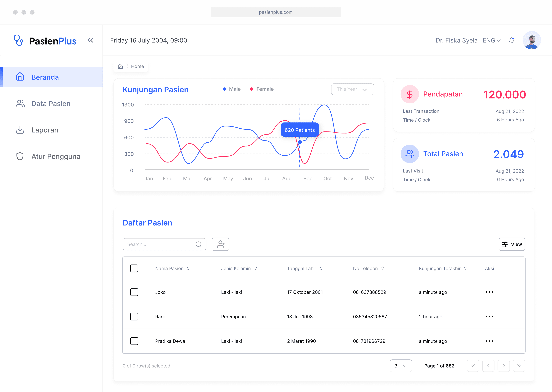This screenshot has height=392, width=552.
Task: Expand the ENG language selector
Action: pos(491,41)
